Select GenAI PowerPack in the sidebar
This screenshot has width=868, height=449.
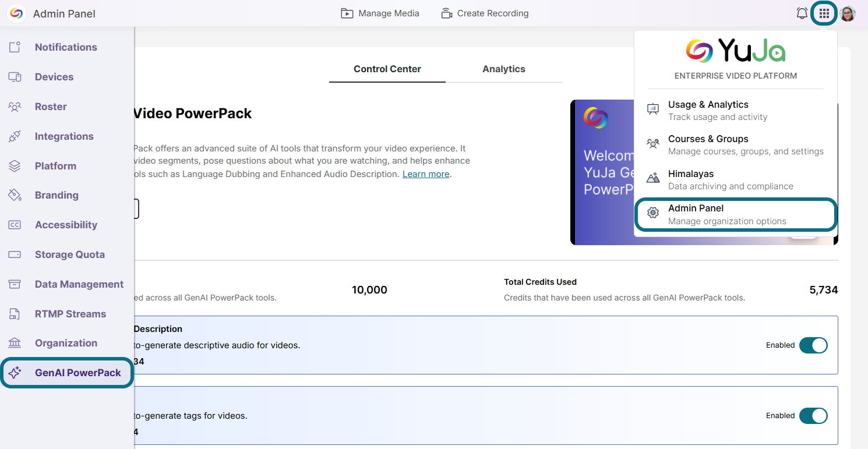67,373
